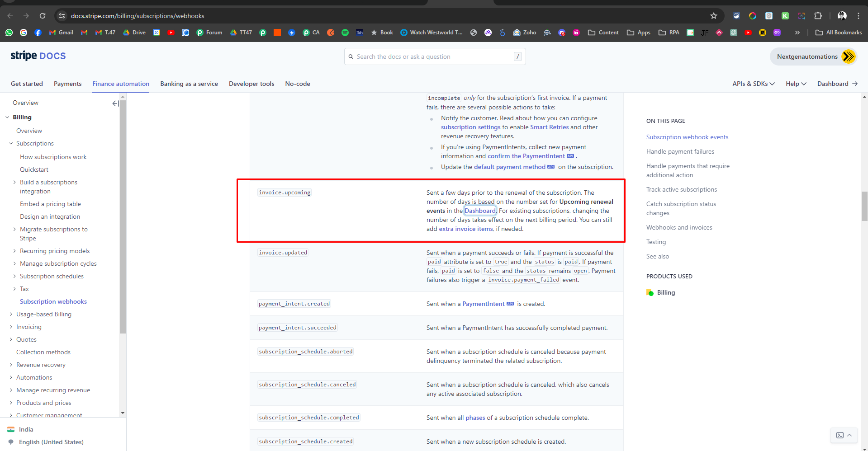Open the Facebook bookmark icon

[x=38, y=33]
